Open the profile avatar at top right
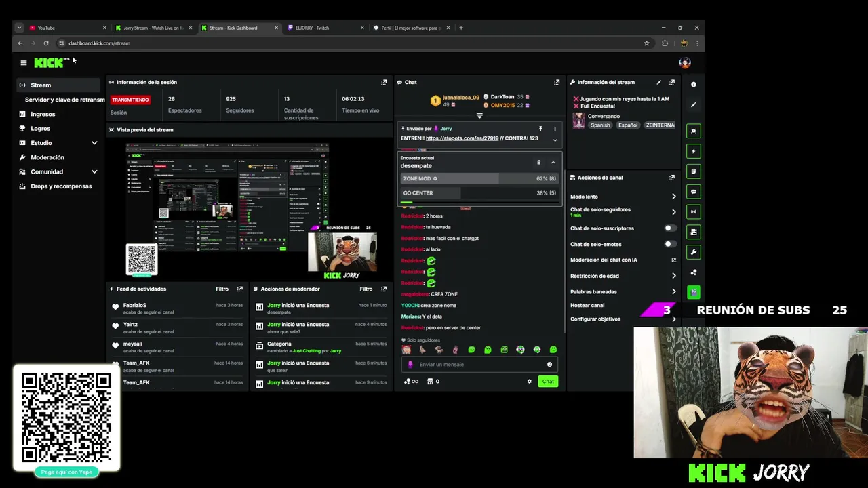 pos(685,63)
